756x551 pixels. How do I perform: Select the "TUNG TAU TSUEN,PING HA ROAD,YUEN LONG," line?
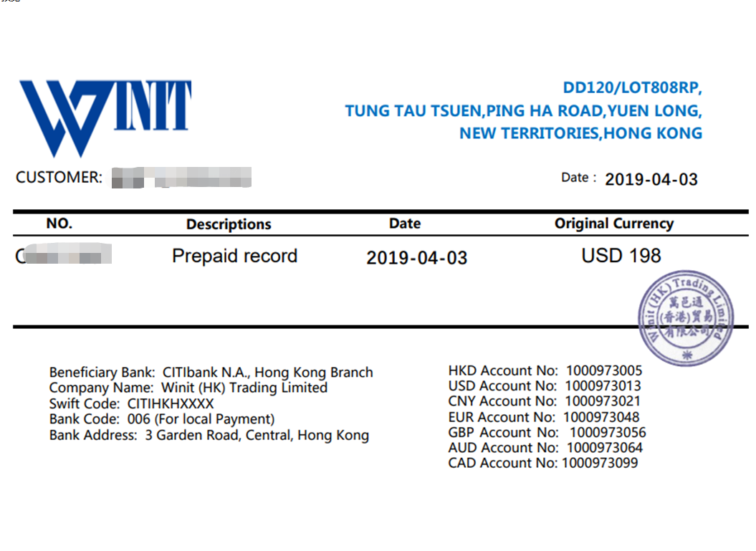pyautogui.click(x=523, y=111)
